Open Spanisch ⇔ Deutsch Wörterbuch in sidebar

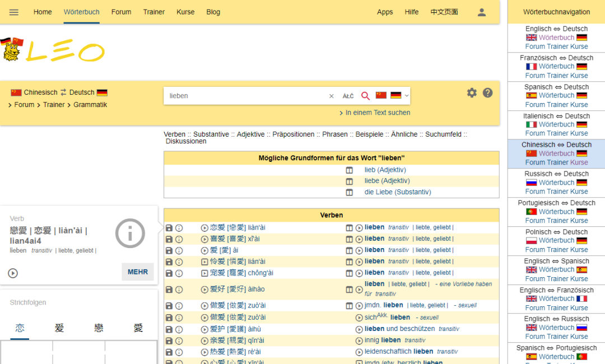[556, 95]
